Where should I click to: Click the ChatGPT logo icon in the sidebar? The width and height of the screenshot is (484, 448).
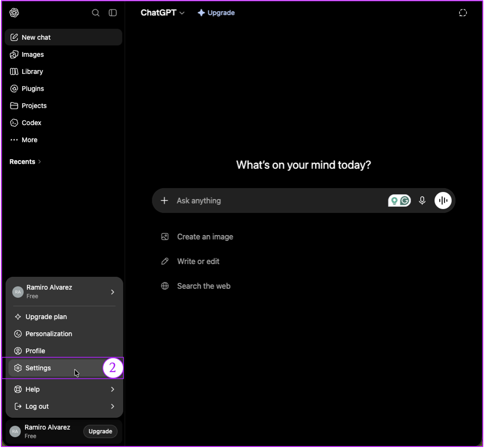14,13
